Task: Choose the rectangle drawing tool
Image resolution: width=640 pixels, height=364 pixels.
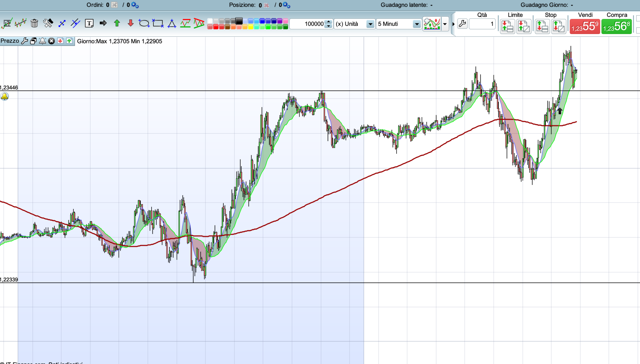Action: pos(158,23)
